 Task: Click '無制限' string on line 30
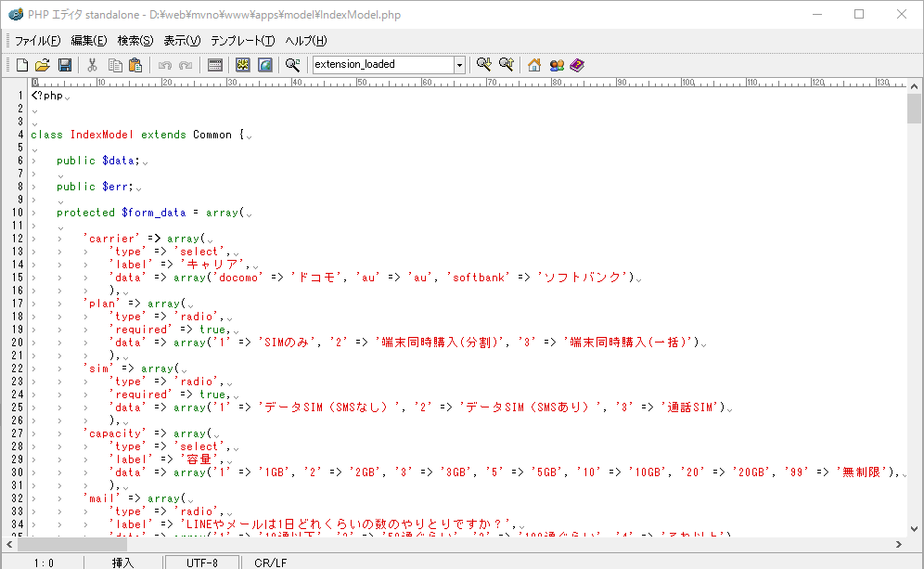point(862,472)
